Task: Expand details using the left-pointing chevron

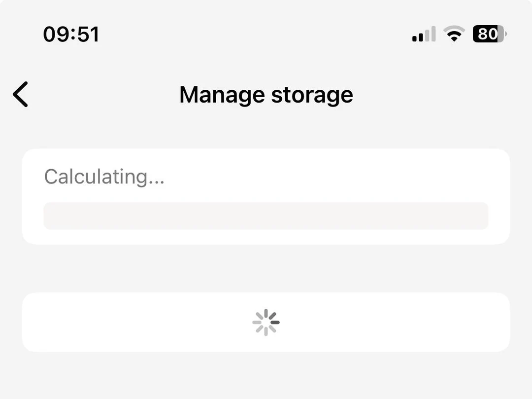Action: point(20,94)
